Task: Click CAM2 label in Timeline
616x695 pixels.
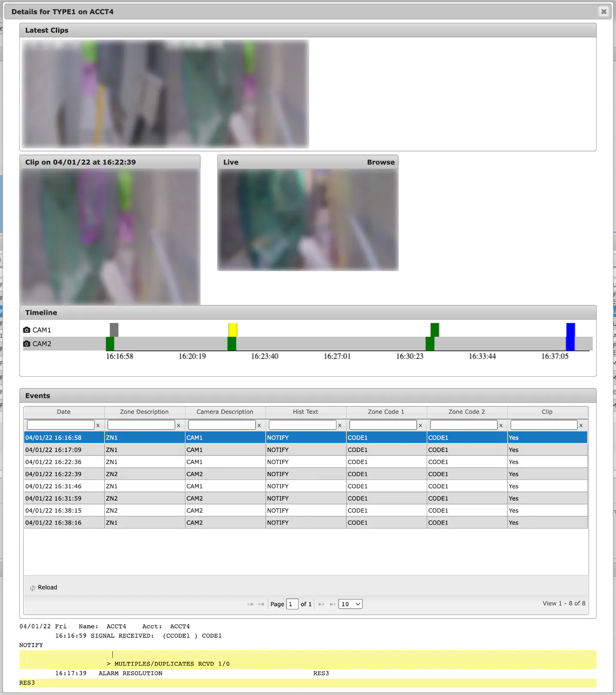Action: 42,344
